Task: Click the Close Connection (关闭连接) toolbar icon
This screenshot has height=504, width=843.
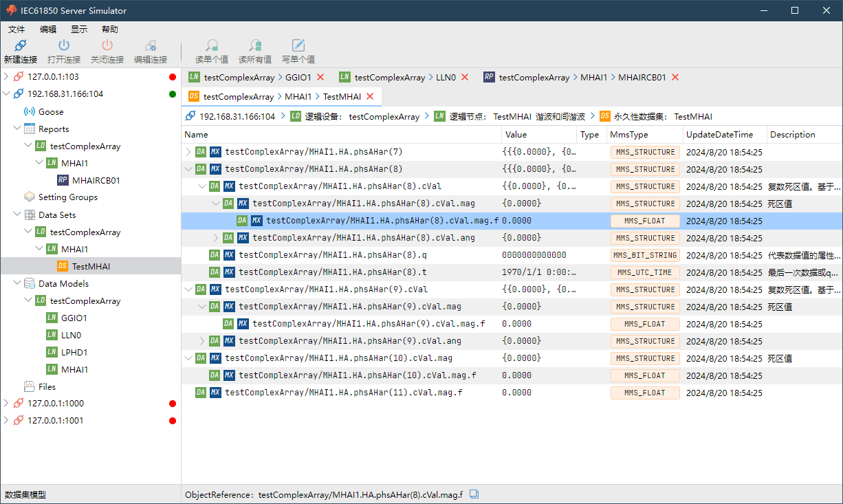Action: pos(107,46)
